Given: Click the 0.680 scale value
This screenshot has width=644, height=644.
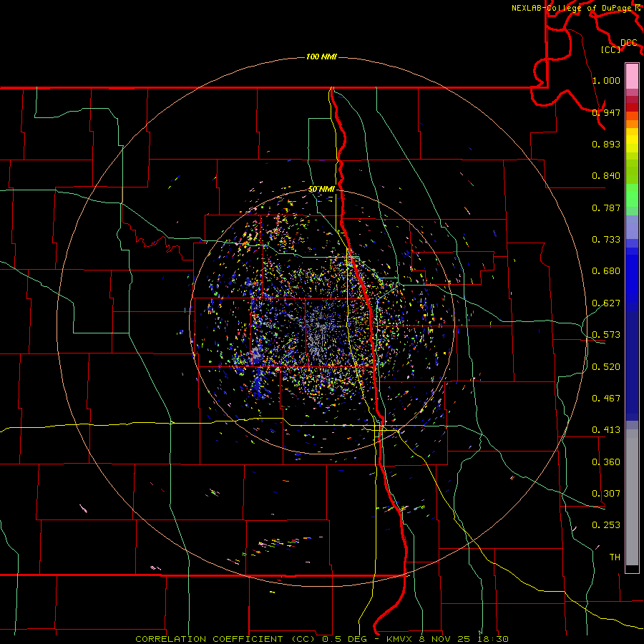Looking at the screenshot, I should coord(606,270).
